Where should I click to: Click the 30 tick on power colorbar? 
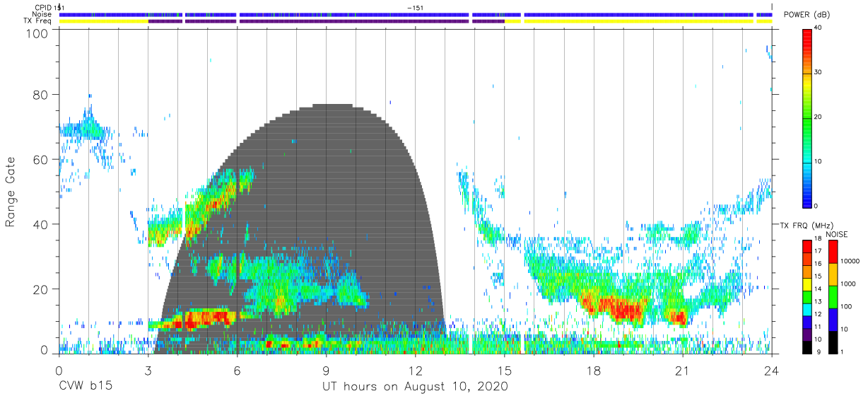click(819, 73)
